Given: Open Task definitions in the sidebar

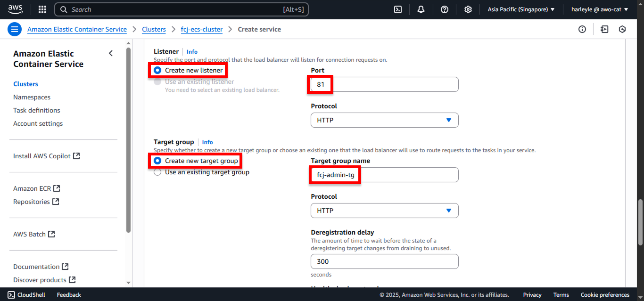Looking at the screenshot, I should click(x=37, y=110).
